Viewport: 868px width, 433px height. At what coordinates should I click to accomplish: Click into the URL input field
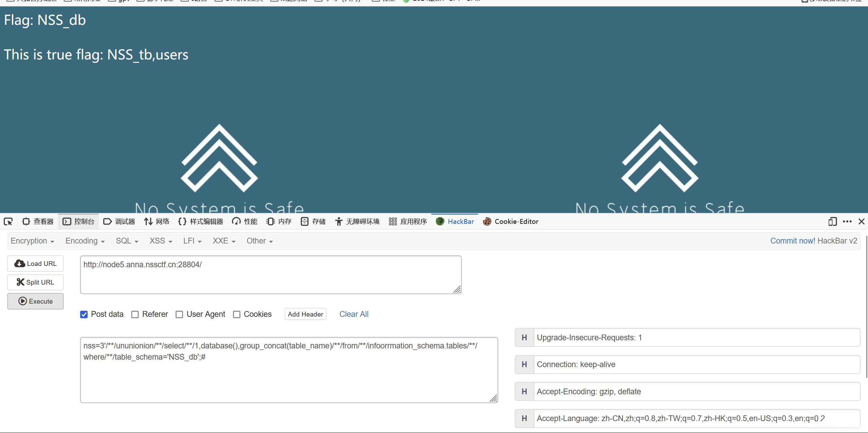[x=270, y=274]
